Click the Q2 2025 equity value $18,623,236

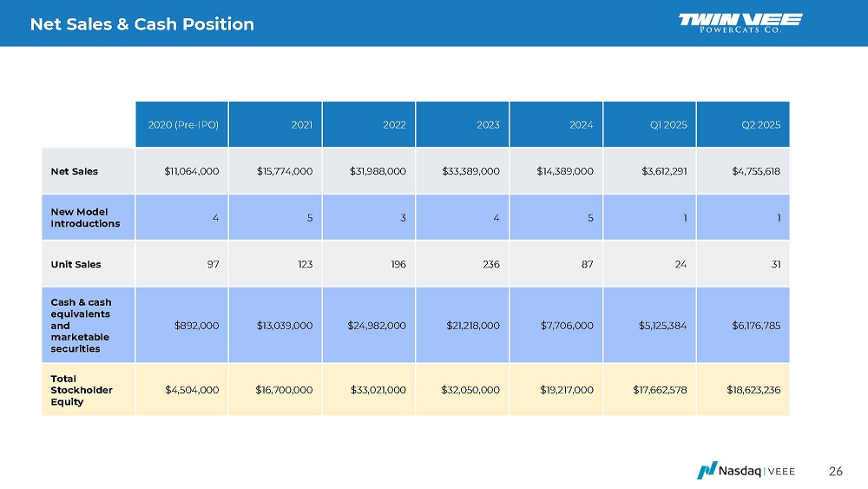(753, 390)
